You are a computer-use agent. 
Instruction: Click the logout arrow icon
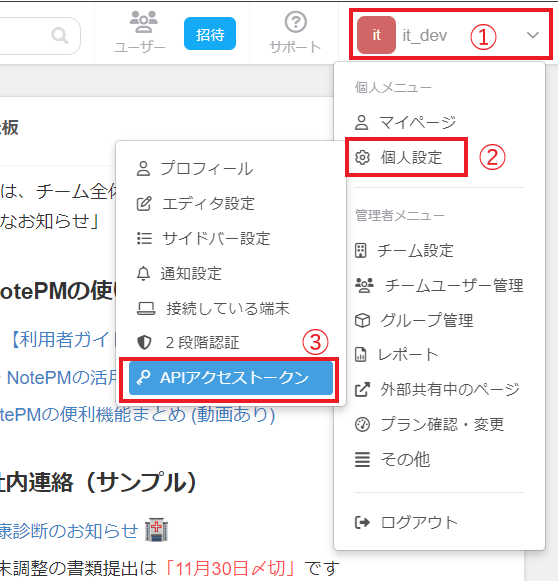(x=362, y=522)
